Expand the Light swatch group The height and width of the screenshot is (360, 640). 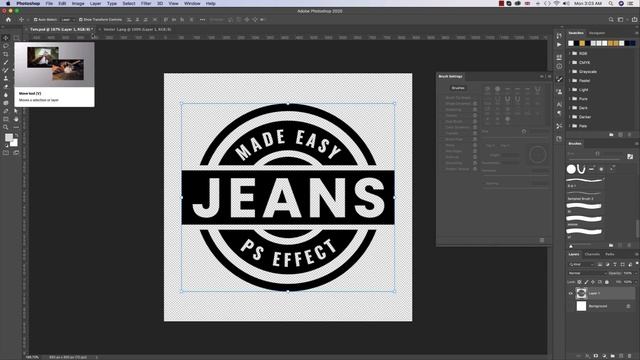[570, 89]
